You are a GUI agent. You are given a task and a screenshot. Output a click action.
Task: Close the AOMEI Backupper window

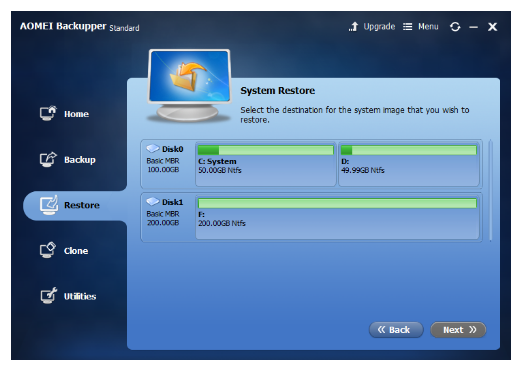[492, 27]
